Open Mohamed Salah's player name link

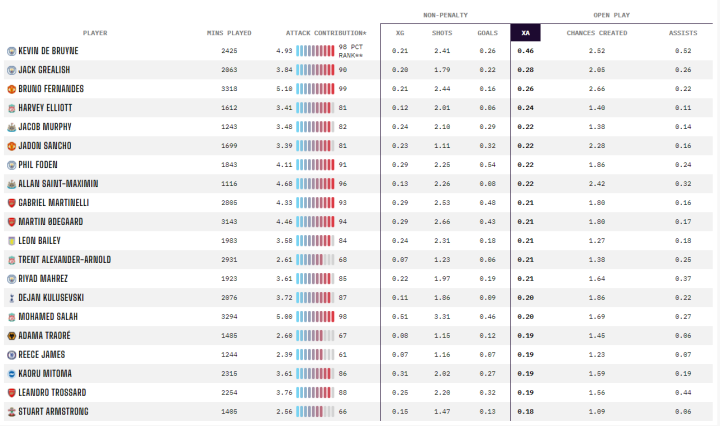pyautogui.click(x=47, y=317)
